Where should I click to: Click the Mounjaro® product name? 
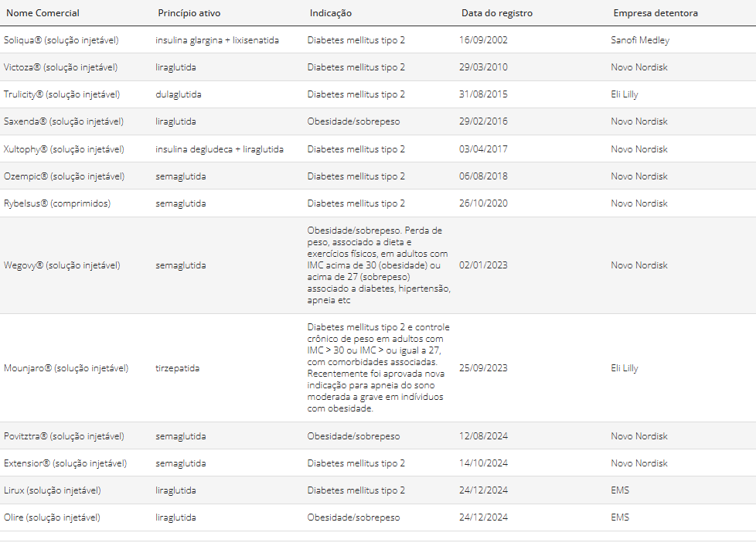coord(66,368)
